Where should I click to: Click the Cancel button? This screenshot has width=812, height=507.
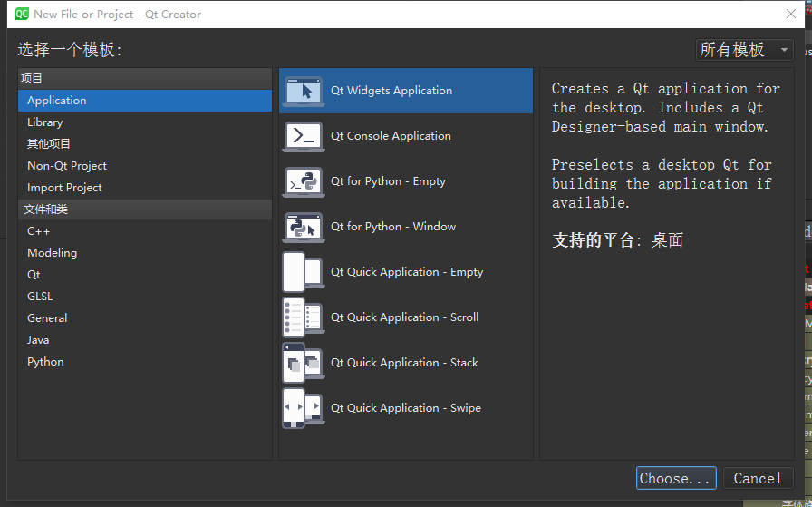tap(759, 478)
